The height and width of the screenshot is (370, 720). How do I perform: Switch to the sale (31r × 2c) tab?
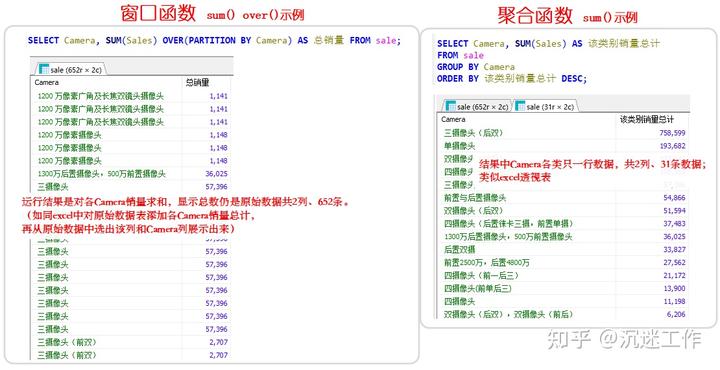[x=545, y=107]
